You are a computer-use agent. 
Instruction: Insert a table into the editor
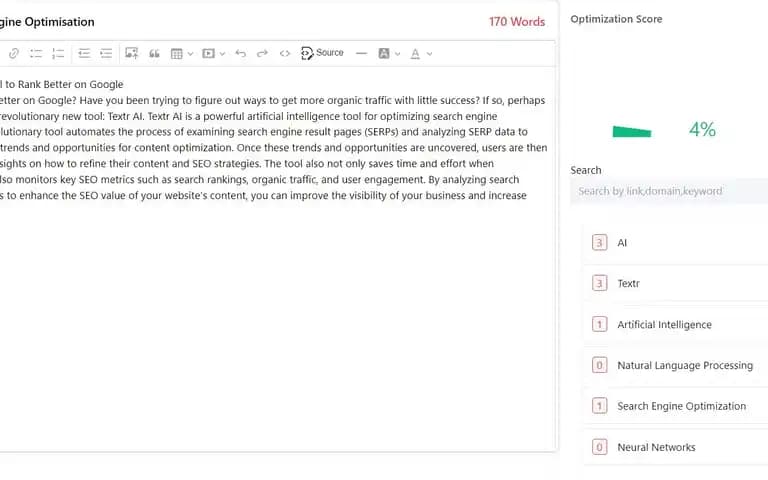click(176, 53)
